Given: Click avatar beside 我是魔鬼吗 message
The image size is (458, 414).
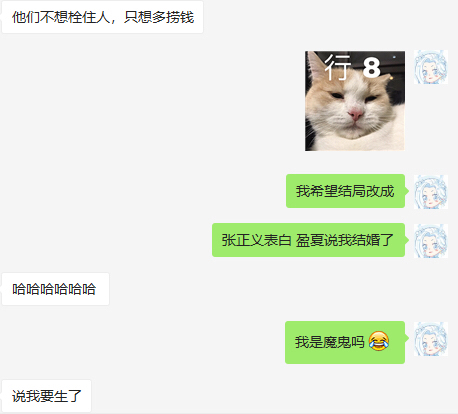Looking at the screenshot, I should coord(431,339).
